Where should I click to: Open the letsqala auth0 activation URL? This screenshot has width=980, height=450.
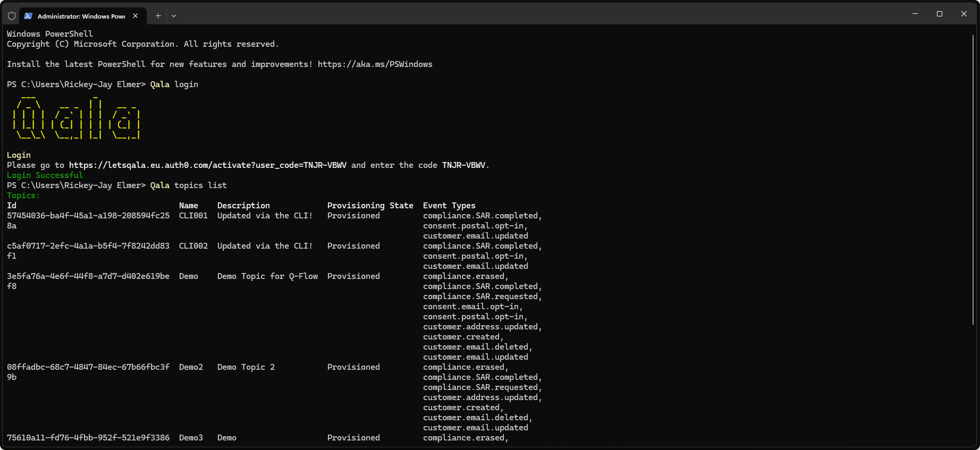point(207,165)
